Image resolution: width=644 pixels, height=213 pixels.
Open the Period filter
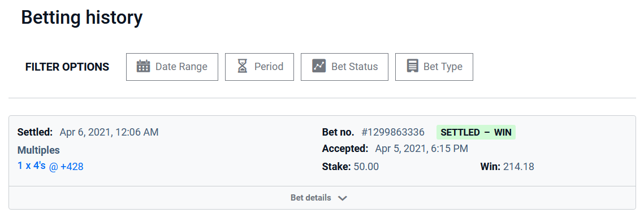[x=260, y=67]
